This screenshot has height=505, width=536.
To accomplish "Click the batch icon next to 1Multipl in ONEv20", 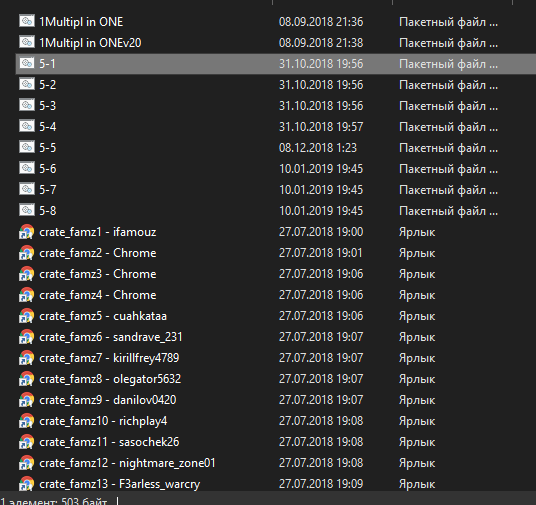I will tap(27, 42).
